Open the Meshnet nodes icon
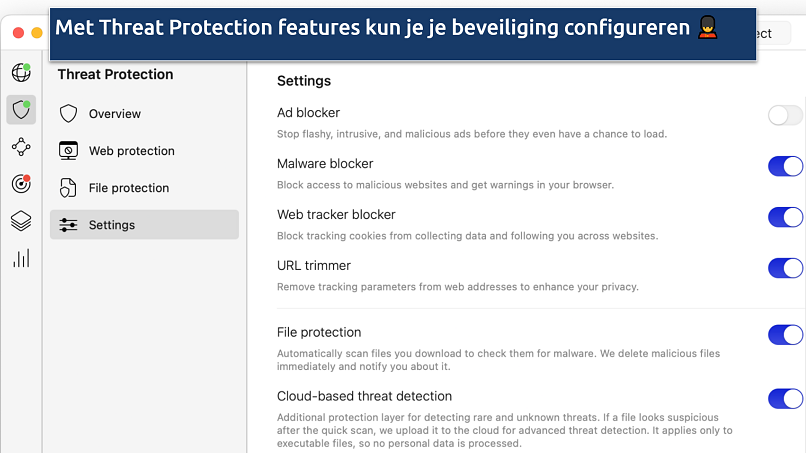 pos(20,147)
